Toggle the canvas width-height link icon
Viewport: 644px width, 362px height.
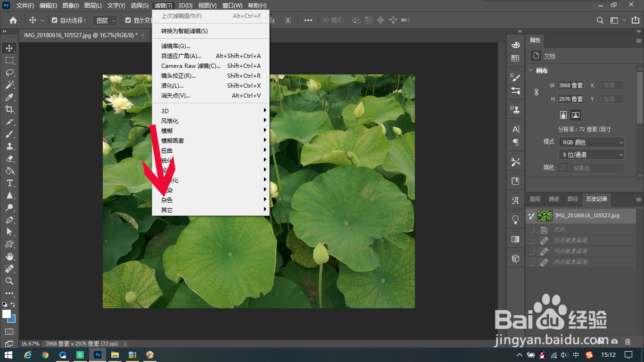click(537, 92)
